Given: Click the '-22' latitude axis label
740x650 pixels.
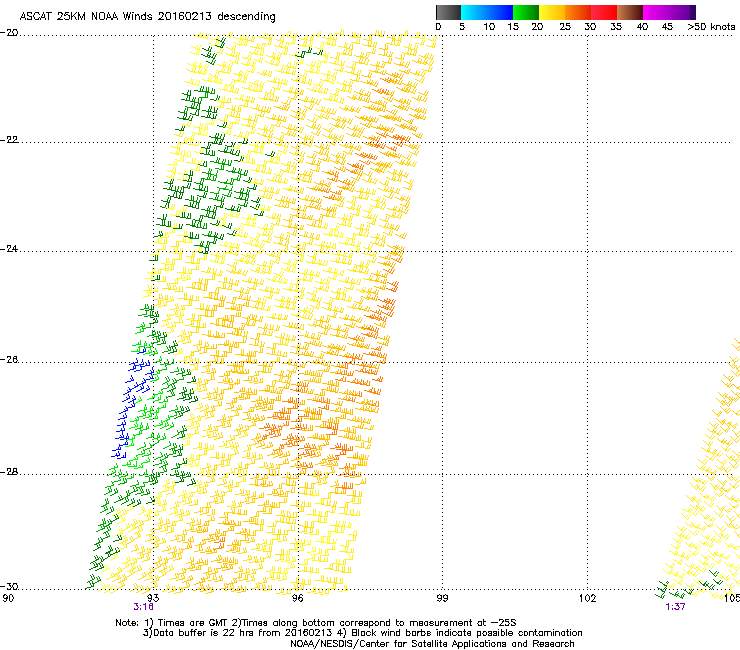Looking at the screenshot, I should coord(9,140).
